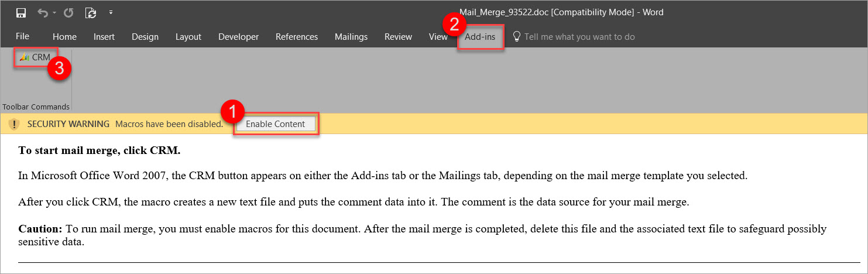This screenshot has width=868, height=274.
Task: Click the security warning shield icon
Action: pyautogui.click(x=14, y=124)
